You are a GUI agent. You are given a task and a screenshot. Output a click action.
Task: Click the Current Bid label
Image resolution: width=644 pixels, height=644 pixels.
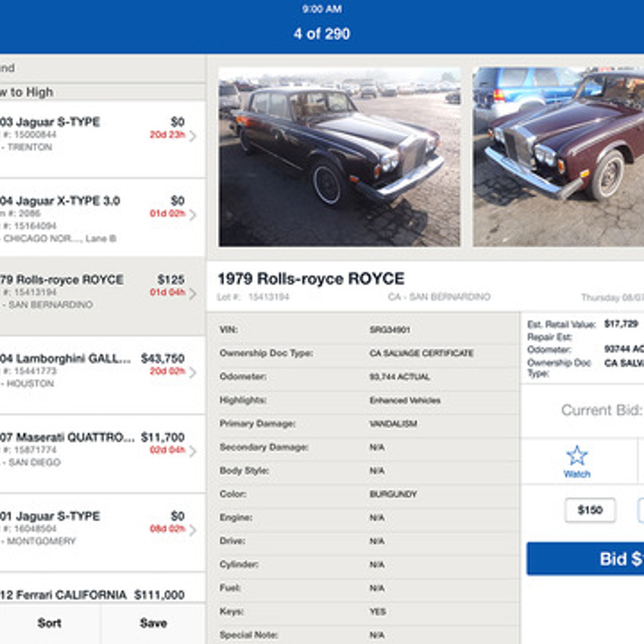tap(602, 410)
